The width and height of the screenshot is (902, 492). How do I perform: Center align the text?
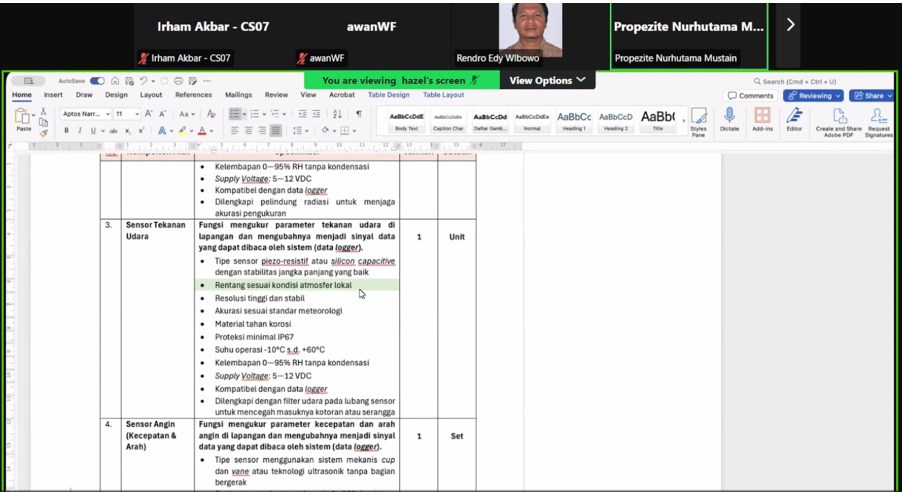(x=249, y=131)
